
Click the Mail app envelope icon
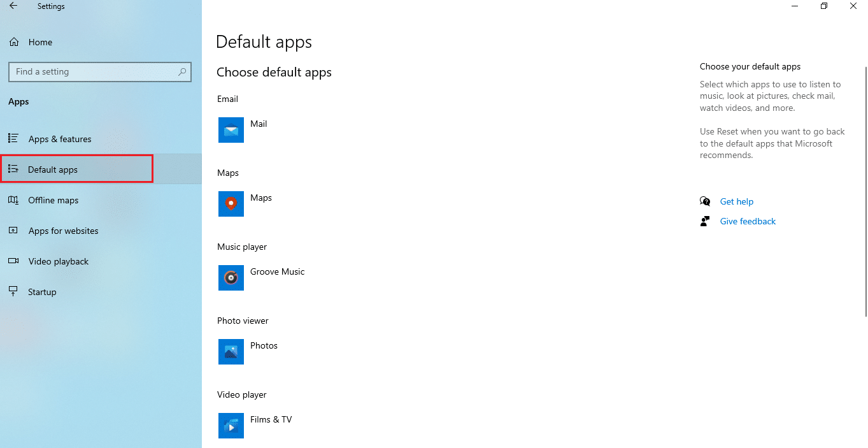(231, 130)
